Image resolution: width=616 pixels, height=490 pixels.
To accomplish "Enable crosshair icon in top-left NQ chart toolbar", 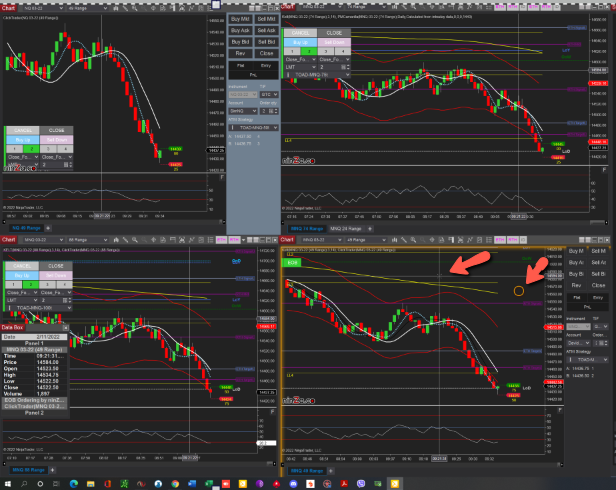I will click(154, 8).
